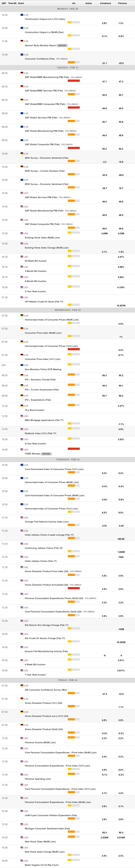Click the US flag next to Existing Home Sales (MoM)
The height and width of the screenshot is (868, 135).
click(22, 233)
